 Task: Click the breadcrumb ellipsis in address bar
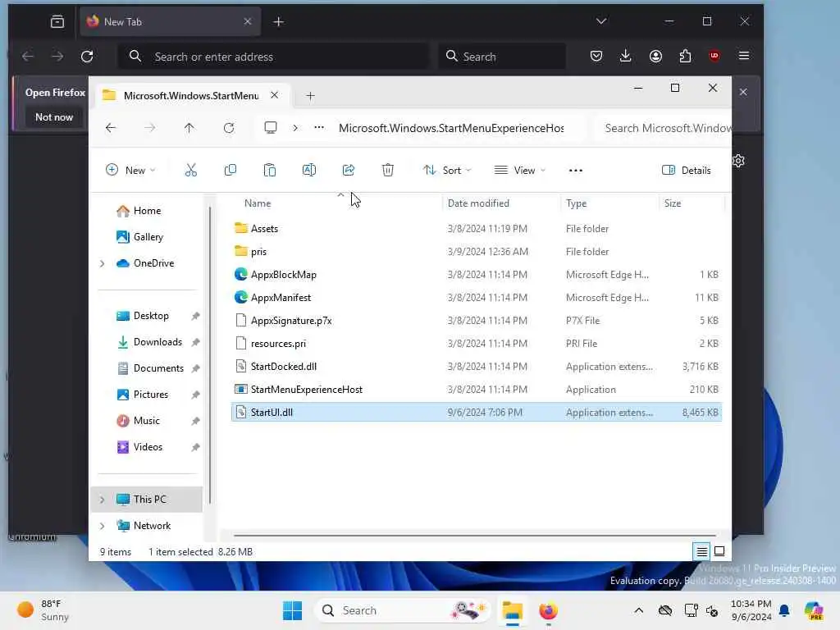(x=319, y=128)
